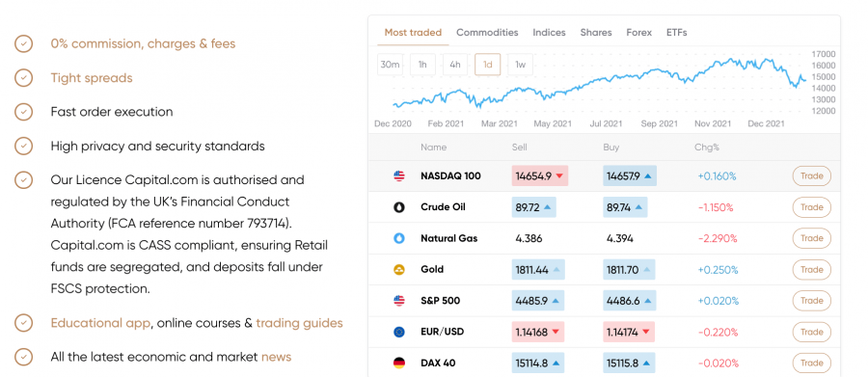The height and width of the screenshot is (377, 868).
Task: Click the Crude Oil drop icon
Action: [399, 207]
